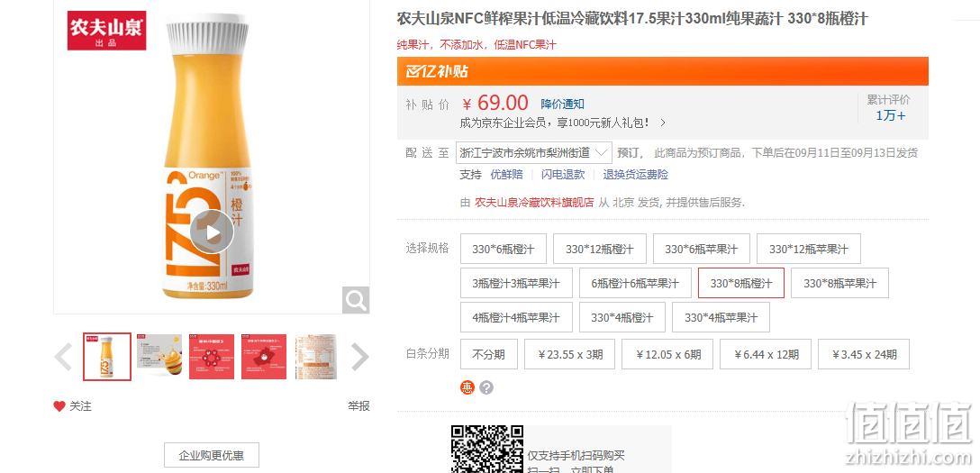Click the orange 惠 discount badge icon
The width and height of the screenshot is (980, 473).
pyautogui.click(x=467, y=387)
